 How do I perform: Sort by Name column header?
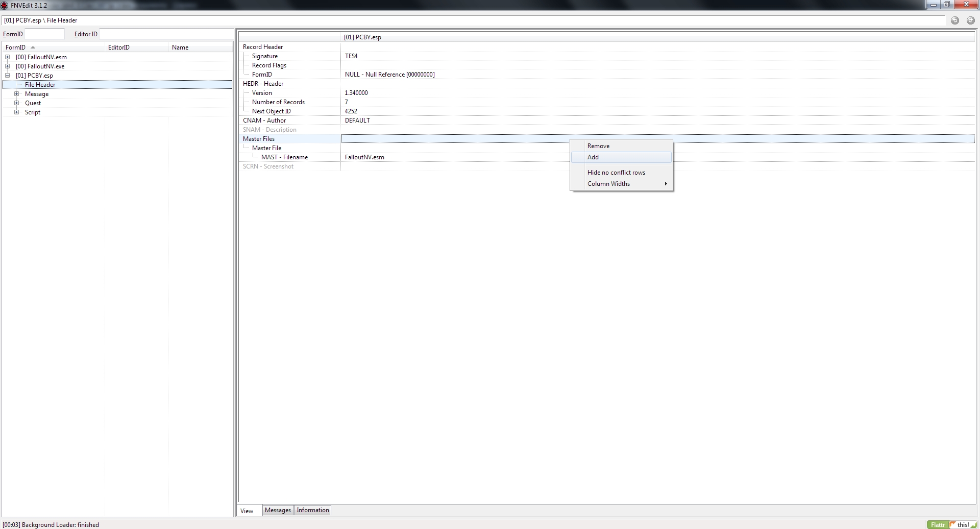tap(201, 47)
